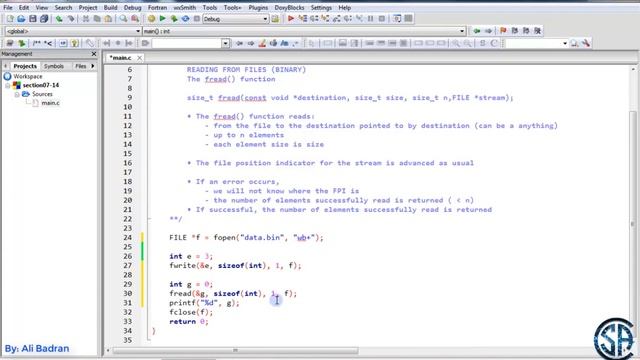Open the Debugging windows icon
This screenshot has height=360, width=640.
(x=397, y=19)
